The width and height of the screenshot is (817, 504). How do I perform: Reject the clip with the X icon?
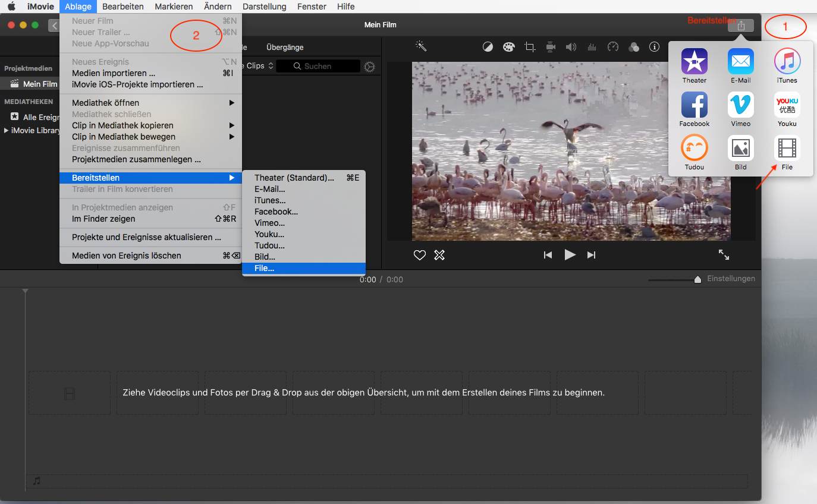(x=439, y=255)
